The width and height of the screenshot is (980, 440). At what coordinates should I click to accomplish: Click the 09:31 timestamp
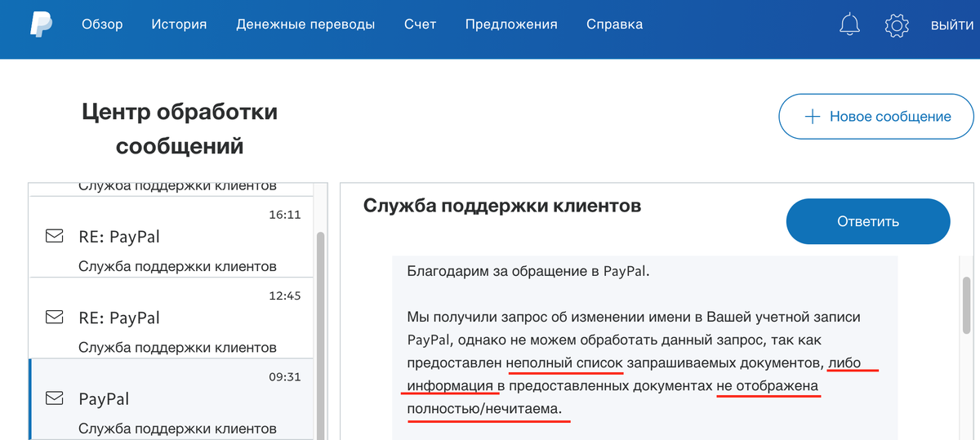tap(285, 376)
